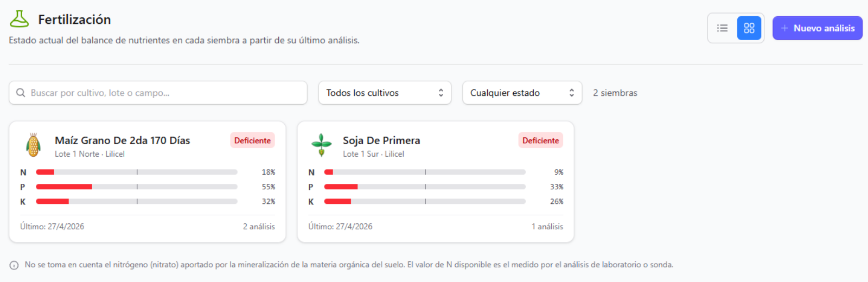868x282 pixels.
Task: Open the Cualquier estado dropdown
Action: 522,93
